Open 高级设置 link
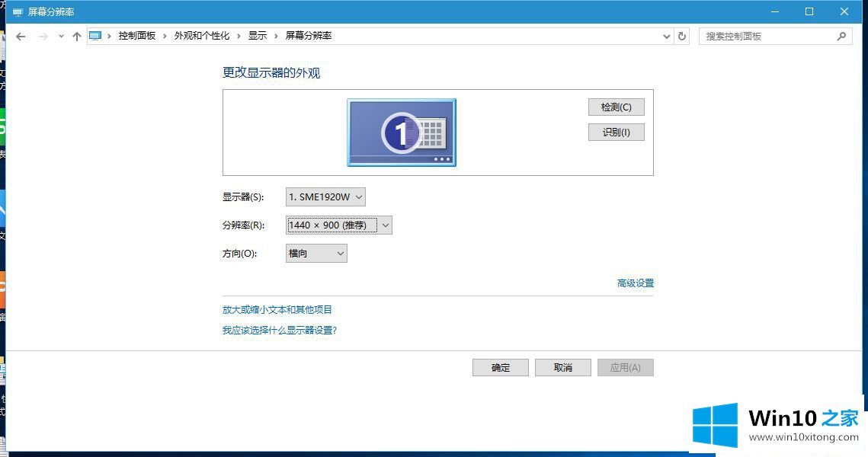The height and width of the screenshot is (457, 868). click(x=636, y=283)
